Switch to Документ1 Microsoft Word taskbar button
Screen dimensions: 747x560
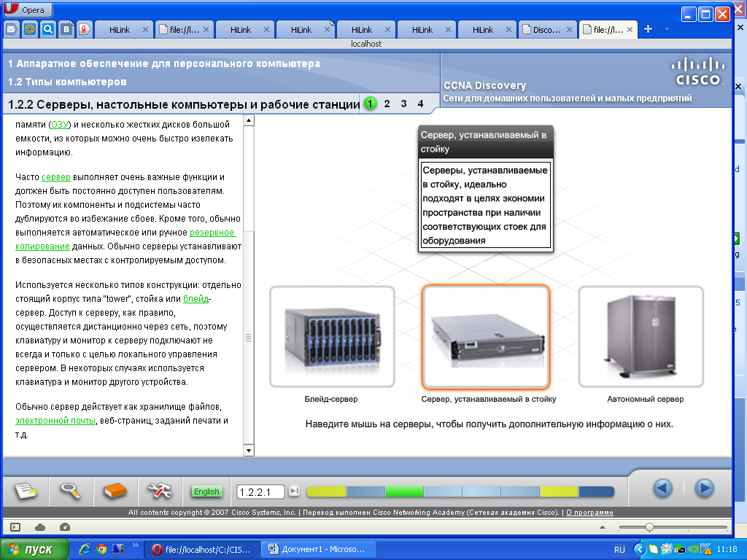(x=320, y=550)
